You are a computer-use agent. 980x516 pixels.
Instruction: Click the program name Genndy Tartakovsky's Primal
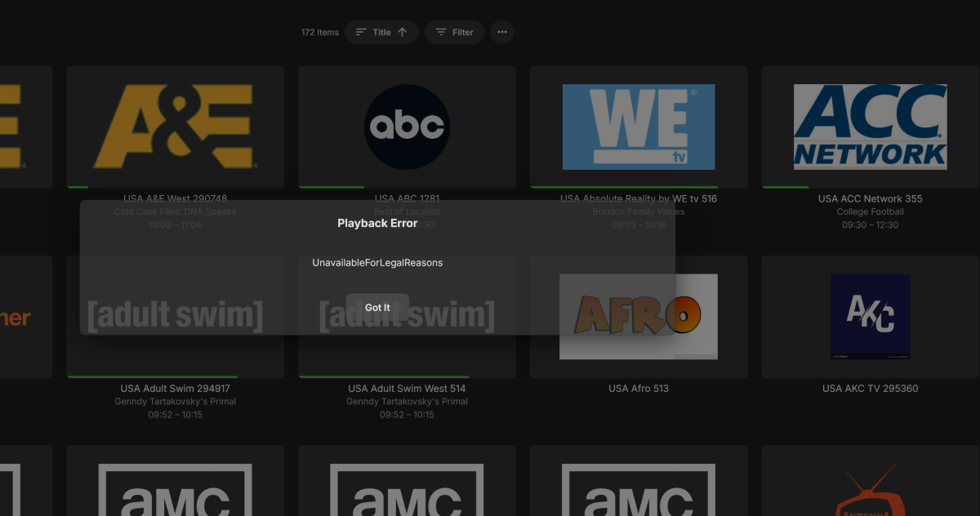[x=176, y=401]
